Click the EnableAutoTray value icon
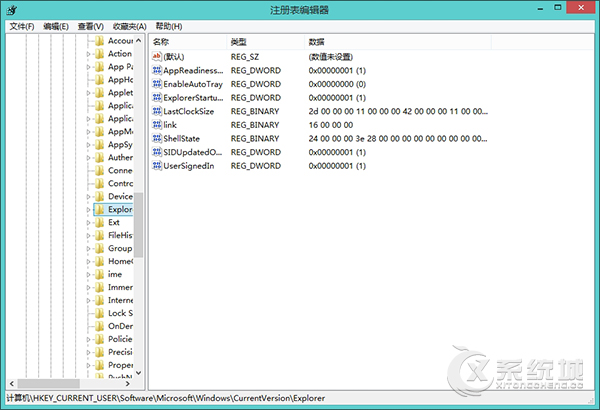600x410 pixels. coord(157,84)
